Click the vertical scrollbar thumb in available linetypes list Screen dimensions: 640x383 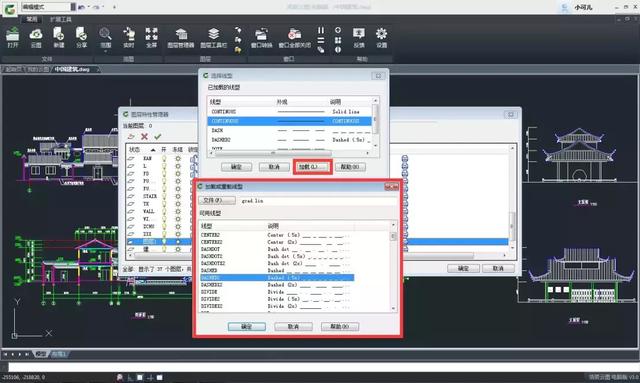tap(393, 236)
